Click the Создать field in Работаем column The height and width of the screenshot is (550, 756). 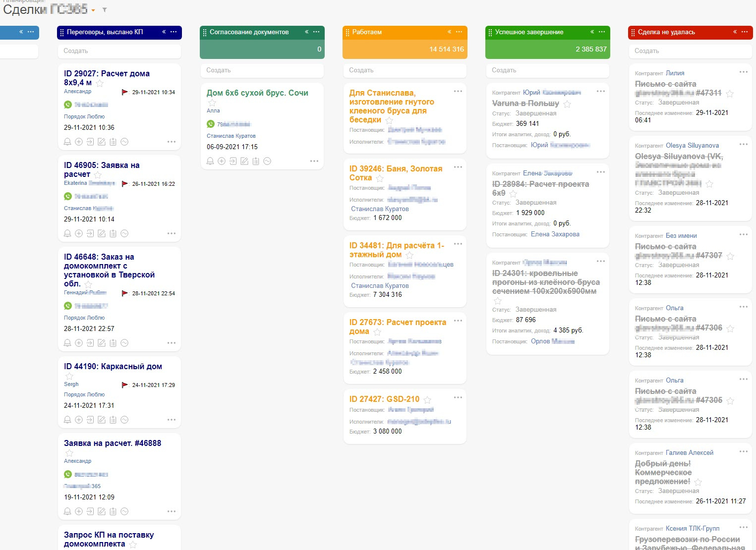(405, 70)
